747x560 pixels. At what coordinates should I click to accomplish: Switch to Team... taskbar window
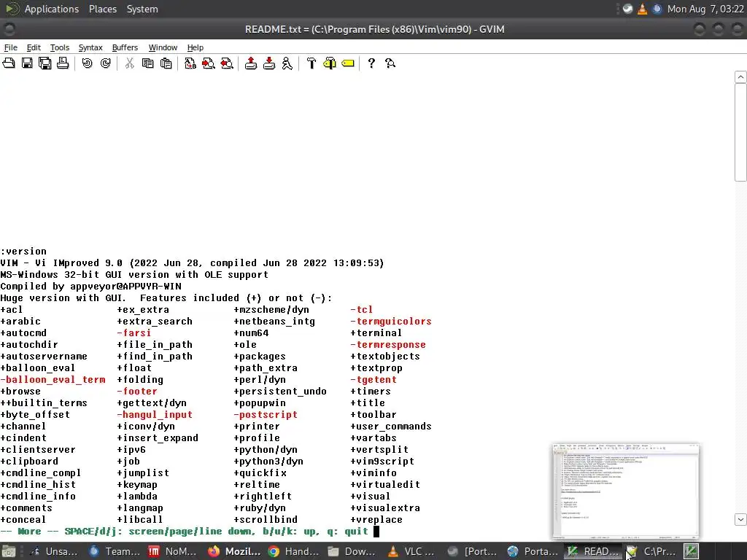pos(115,551)
